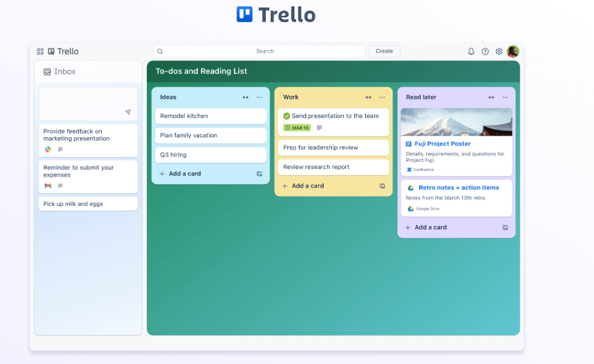This screenshot has height=364, width=594.
Task: Click the big Trello logo above the window
Action: click(x=276, y=15)
